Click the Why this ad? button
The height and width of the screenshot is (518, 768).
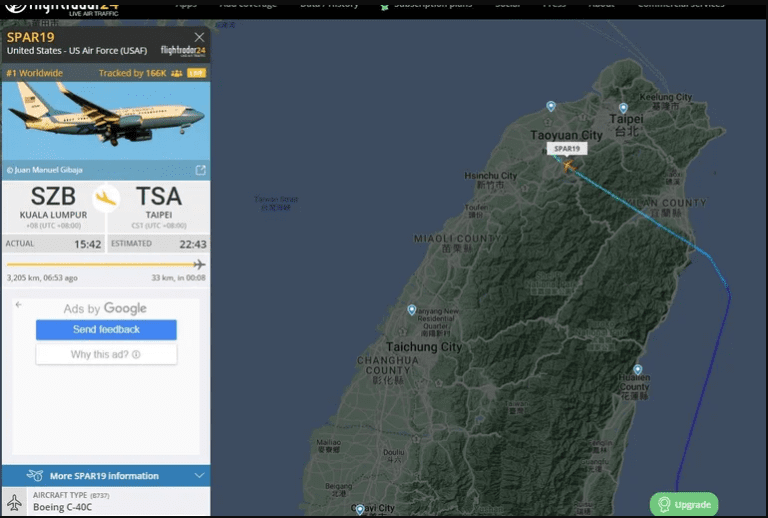(x=106, y=354)
